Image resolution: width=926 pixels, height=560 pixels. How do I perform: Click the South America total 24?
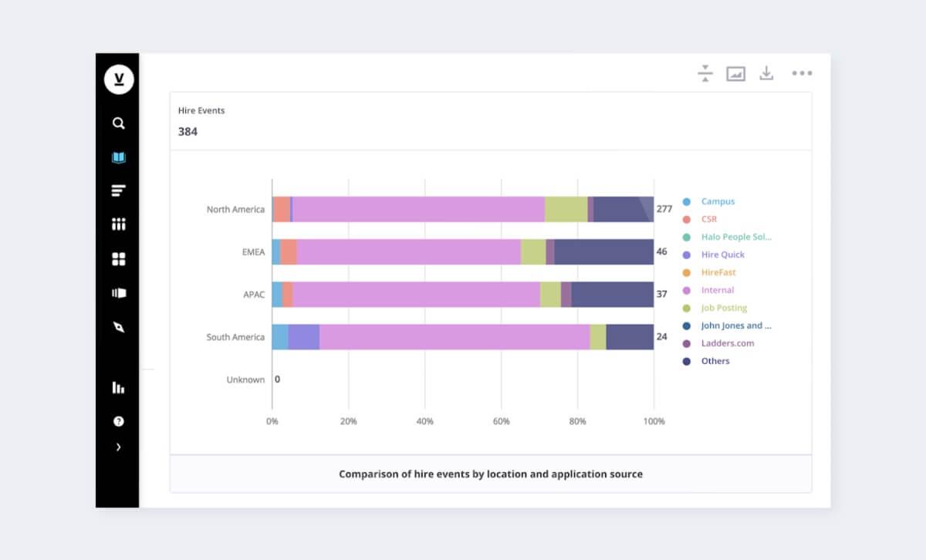coord(662,337)
